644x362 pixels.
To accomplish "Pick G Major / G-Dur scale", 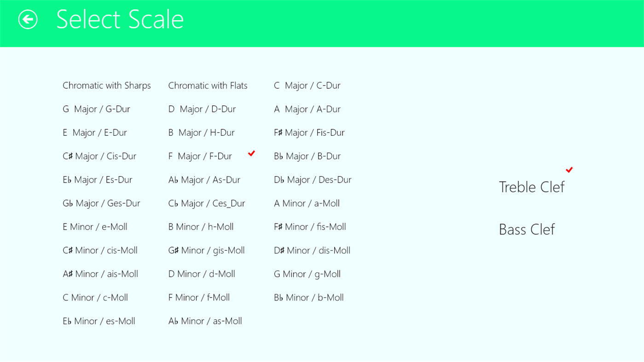I will (96, 109).
